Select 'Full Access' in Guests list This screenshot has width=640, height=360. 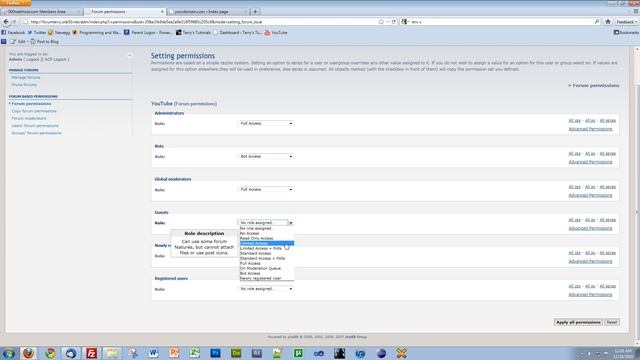(x=267, y=263)
